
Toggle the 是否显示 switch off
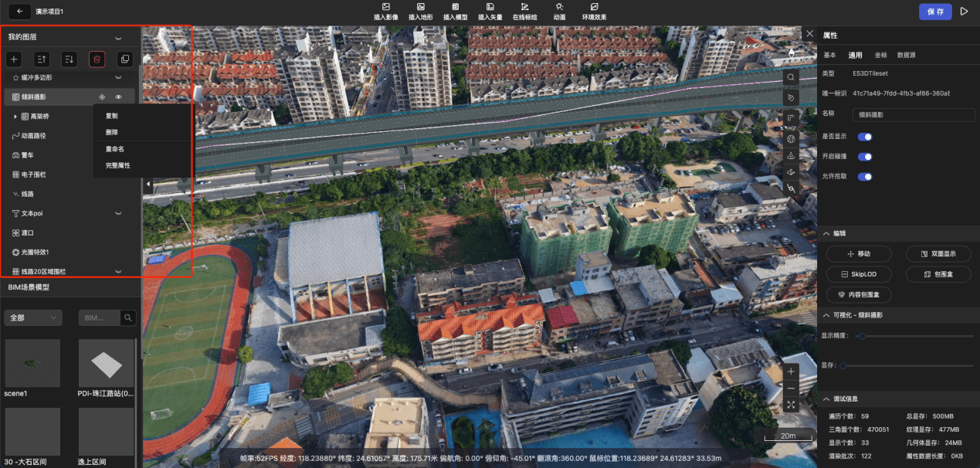[x=865, y=137]
